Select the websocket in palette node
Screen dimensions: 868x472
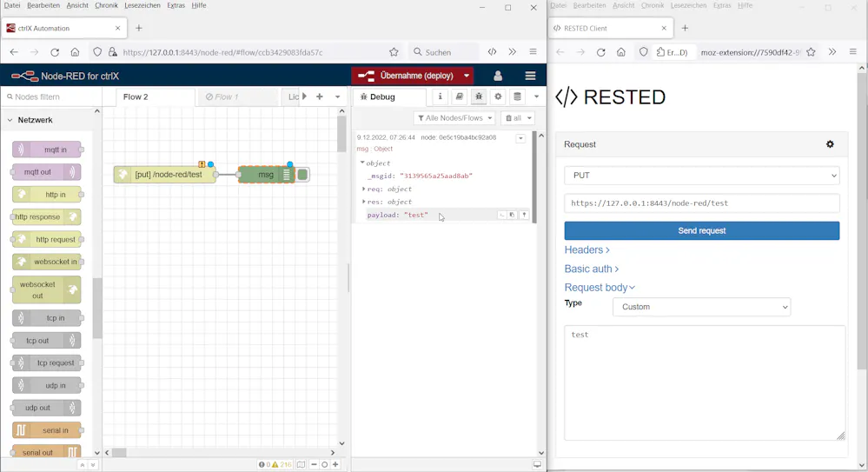coord(47,262)
